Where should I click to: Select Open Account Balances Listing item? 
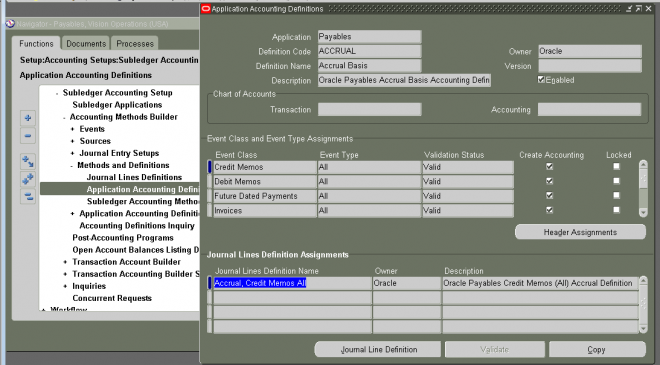pos(135,250)
